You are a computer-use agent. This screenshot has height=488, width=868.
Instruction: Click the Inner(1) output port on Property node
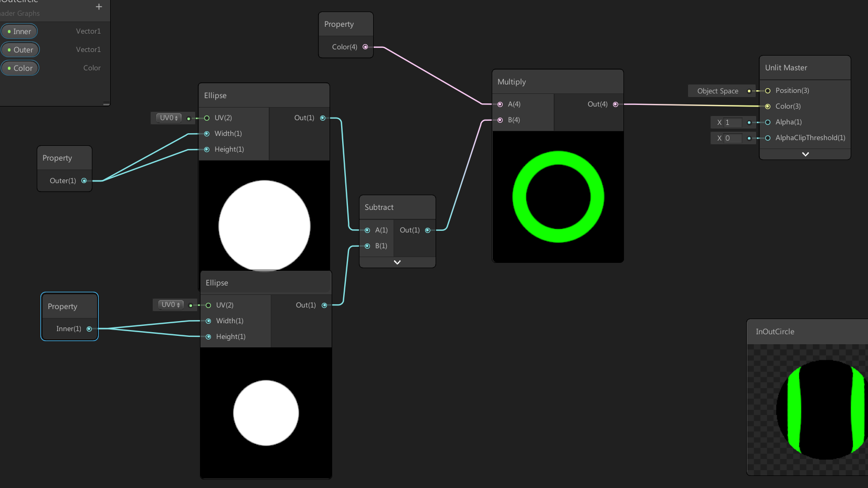(89, 328)
